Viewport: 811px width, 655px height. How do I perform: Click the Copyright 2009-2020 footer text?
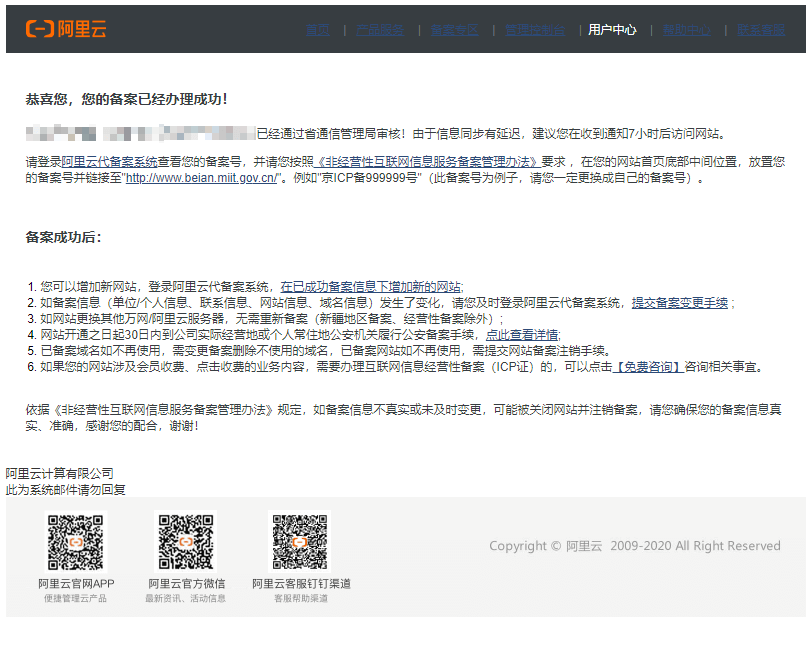[635, 546]
